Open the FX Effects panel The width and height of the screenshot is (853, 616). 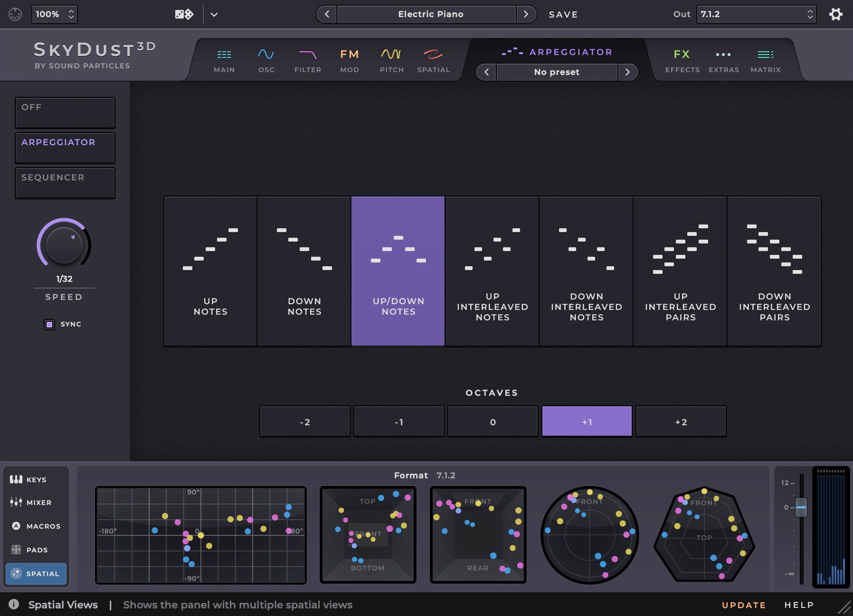coord(682,59)
